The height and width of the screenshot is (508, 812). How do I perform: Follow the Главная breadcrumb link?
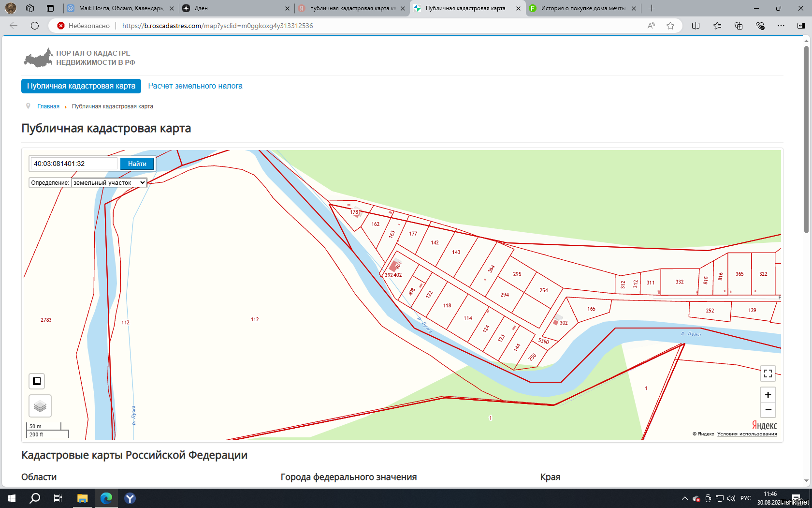(48, 106)
